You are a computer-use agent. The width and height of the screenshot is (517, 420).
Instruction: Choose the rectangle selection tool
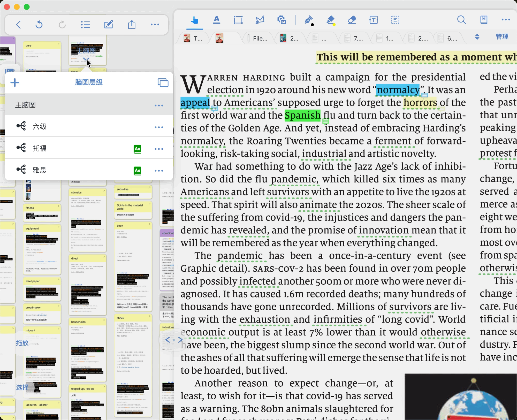238,20
